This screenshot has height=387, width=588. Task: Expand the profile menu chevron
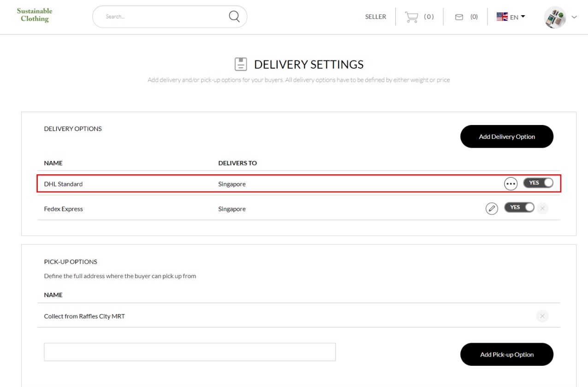pos(574,17)
